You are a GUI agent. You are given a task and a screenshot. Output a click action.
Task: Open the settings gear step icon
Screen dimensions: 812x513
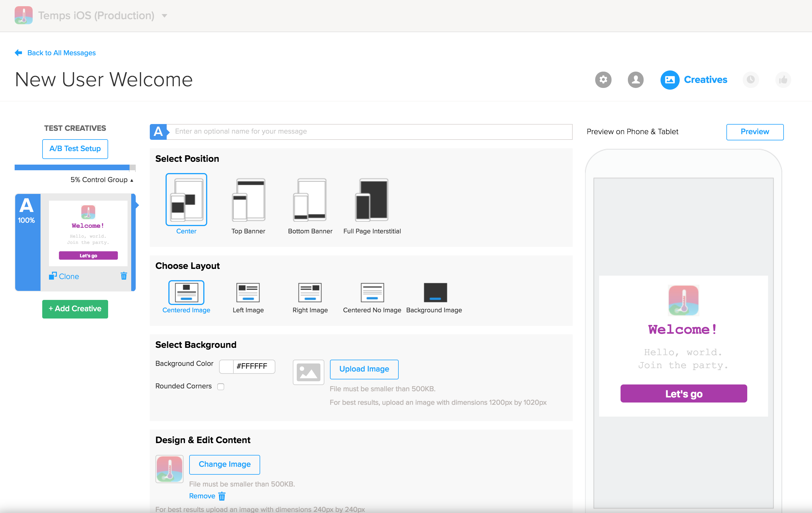tap(603, 80)
